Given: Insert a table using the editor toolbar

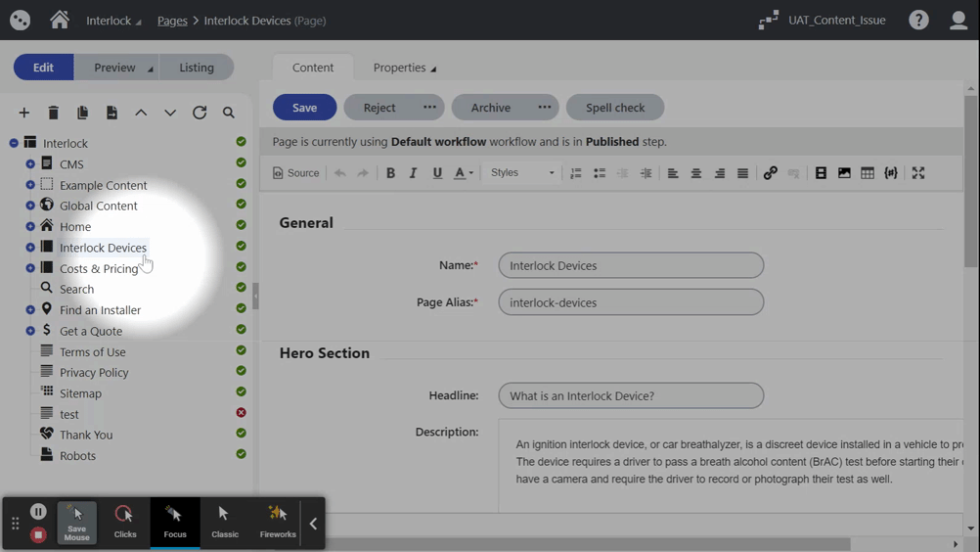Looking at the screenshot, I should click(x=868, y=173).
